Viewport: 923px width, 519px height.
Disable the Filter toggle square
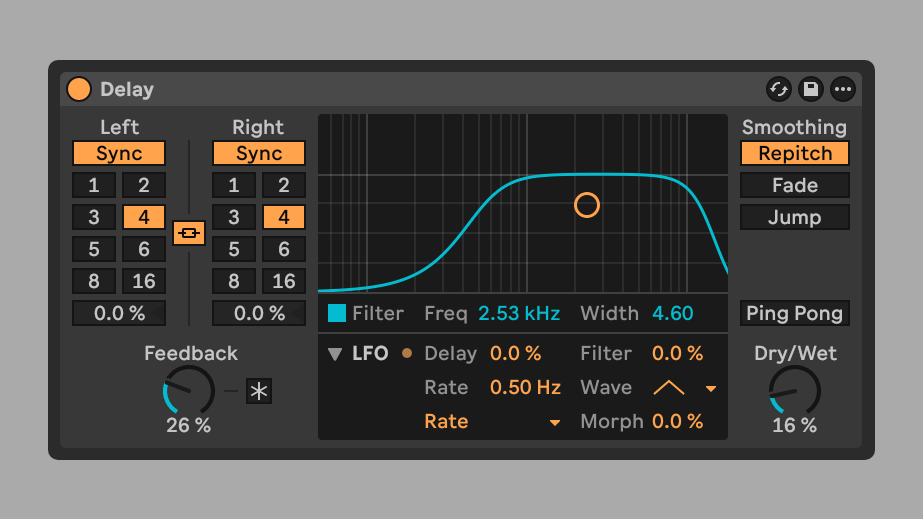337,313
